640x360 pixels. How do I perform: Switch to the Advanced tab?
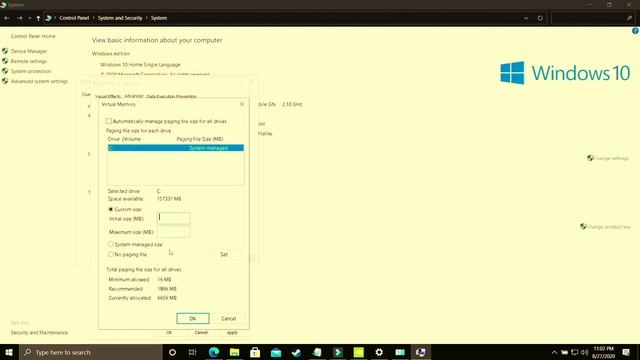[x=133, y=96]
